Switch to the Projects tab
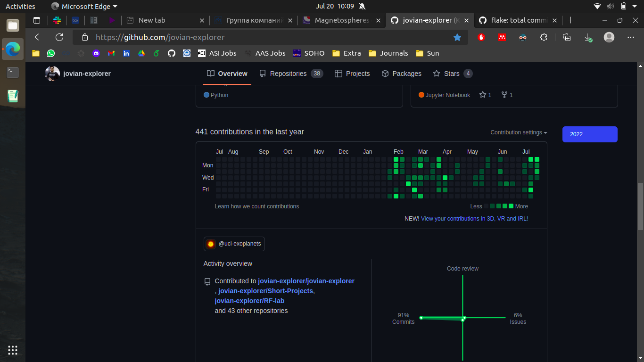644x362 pixels. click(352, 74)
